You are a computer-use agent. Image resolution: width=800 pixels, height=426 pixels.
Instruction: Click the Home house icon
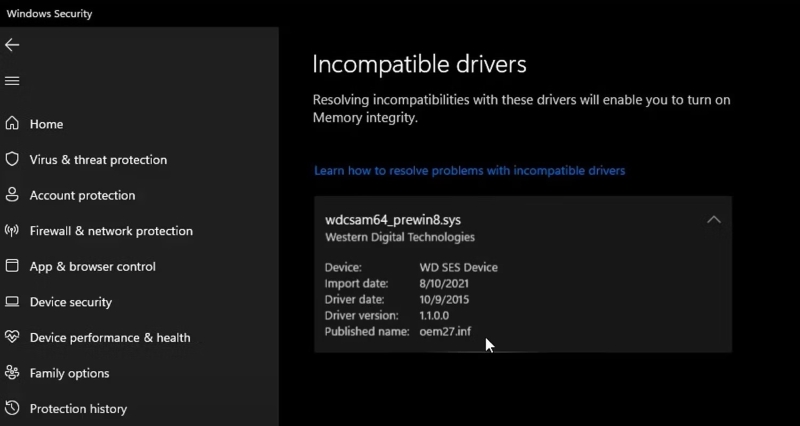click(x=12, y=124)
